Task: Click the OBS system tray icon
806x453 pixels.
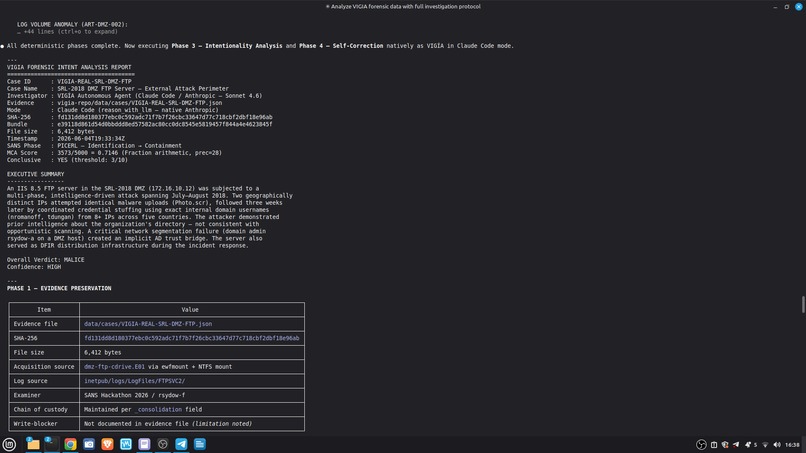Action: 701,445
